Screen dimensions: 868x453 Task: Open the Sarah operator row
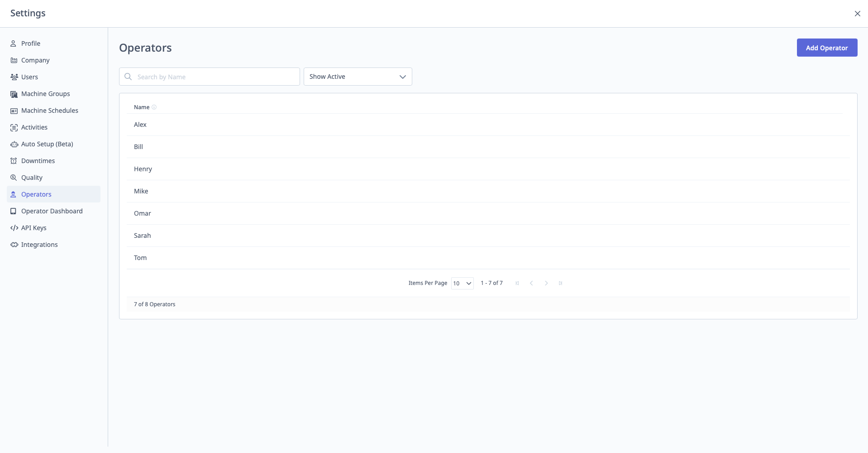click(x=143, y=236)
